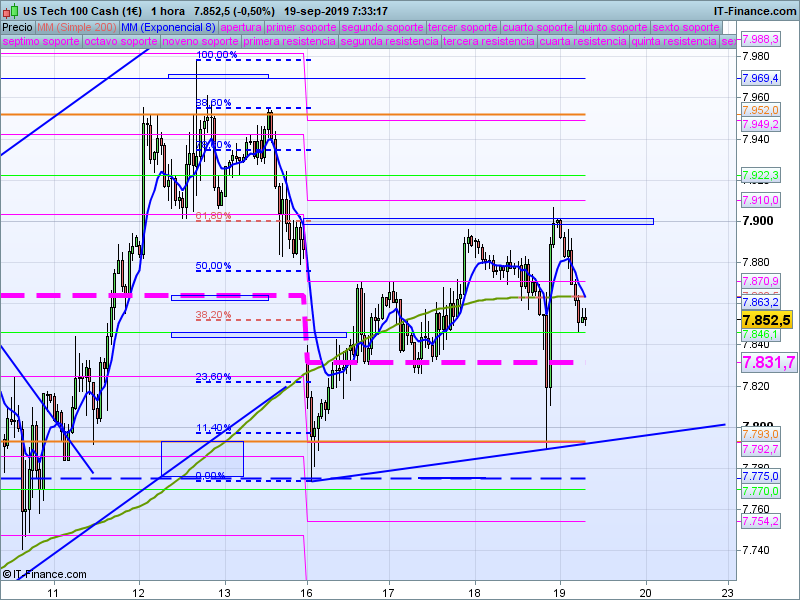Screen dimensions: 800x600
Task: Click the blue 7.969,4 price level tag
Action: pos(760,78)
